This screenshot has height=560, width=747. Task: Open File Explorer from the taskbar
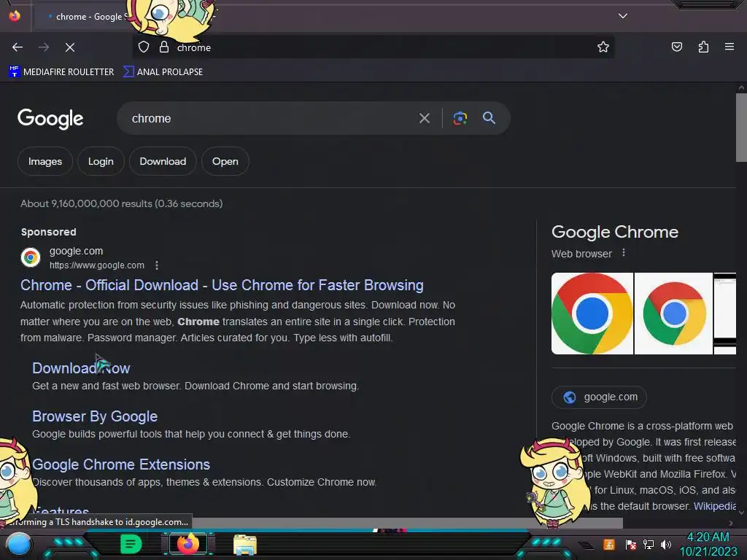click(x=245, y=545)
